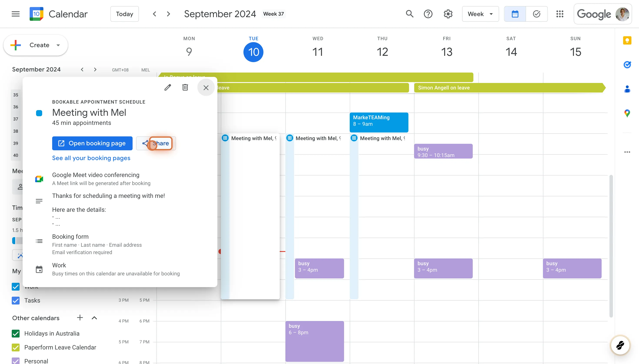Go to previous week arrow
The height and width of the screenshot is (364, 639).
pyautogui.click(x=155, y=14)
